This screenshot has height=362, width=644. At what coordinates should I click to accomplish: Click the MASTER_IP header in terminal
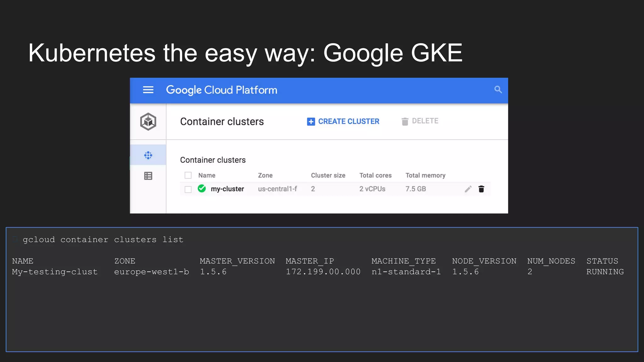click(x=310, y=261)
